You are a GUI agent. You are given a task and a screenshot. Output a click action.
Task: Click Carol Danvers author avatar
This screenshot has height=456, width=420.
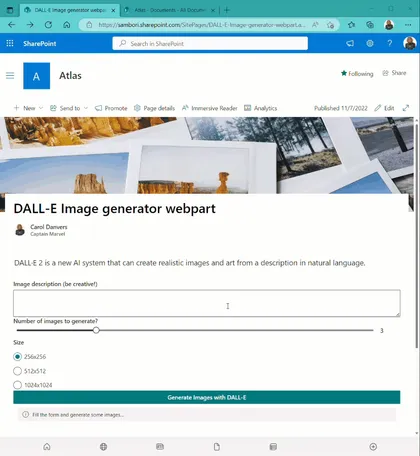pos(20,230)
